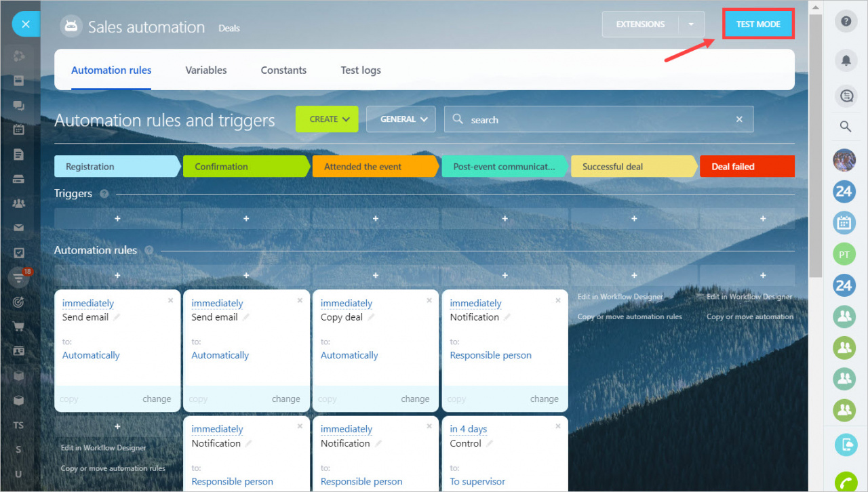Edit name of Copy deal rule pencil
The image size is (868, 492).
(x=372, y=317)
